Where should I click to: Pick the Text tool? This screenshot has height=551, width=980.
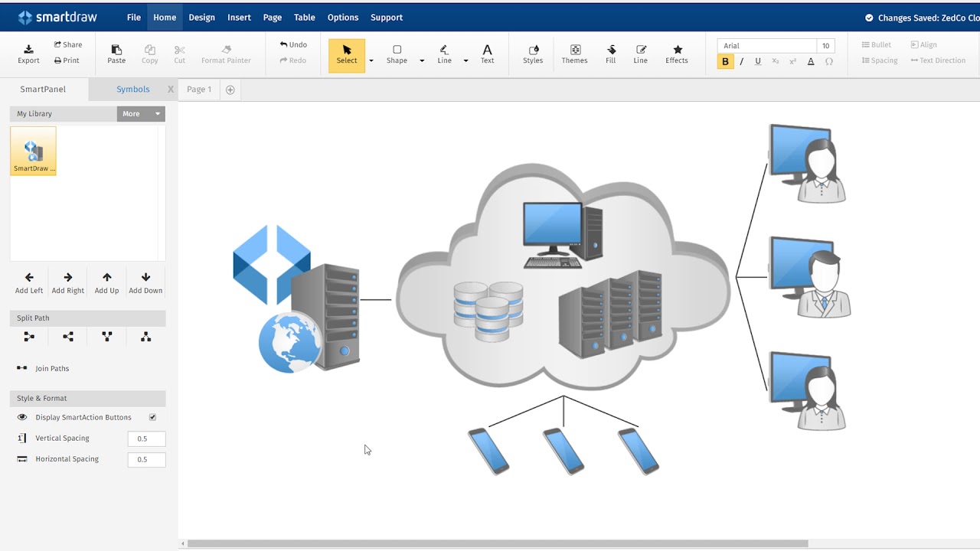(x=487, y=54)
